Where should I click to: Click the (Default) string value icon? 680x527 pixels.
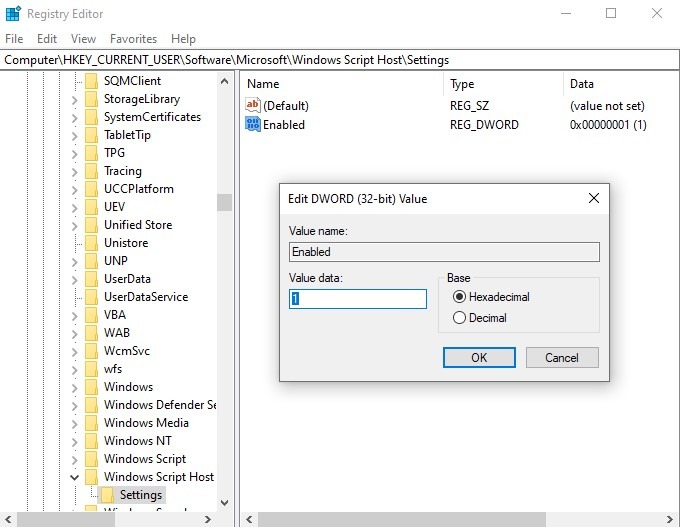click(252, 105)
